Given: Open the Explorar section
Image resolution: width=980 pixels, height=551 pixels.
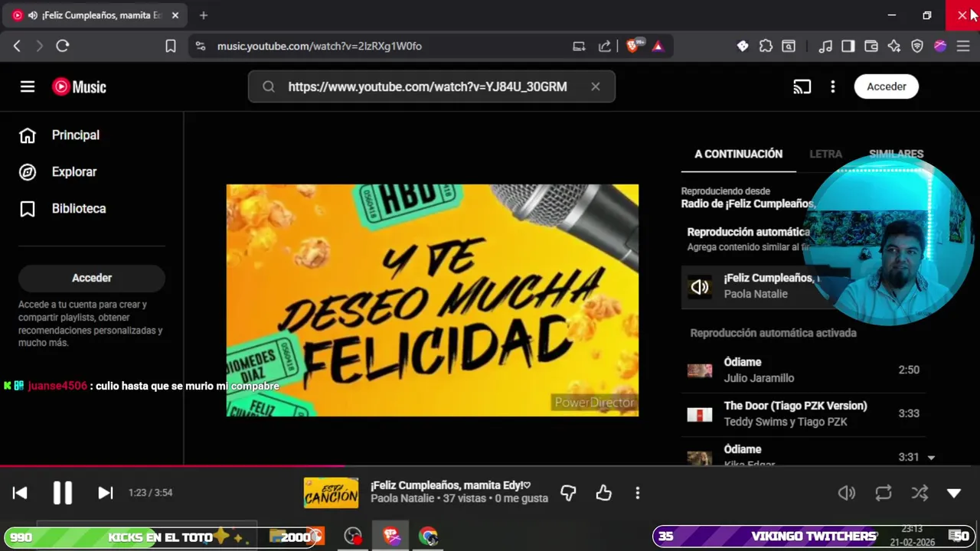Looking at the screenshot, I should [92, 172].
